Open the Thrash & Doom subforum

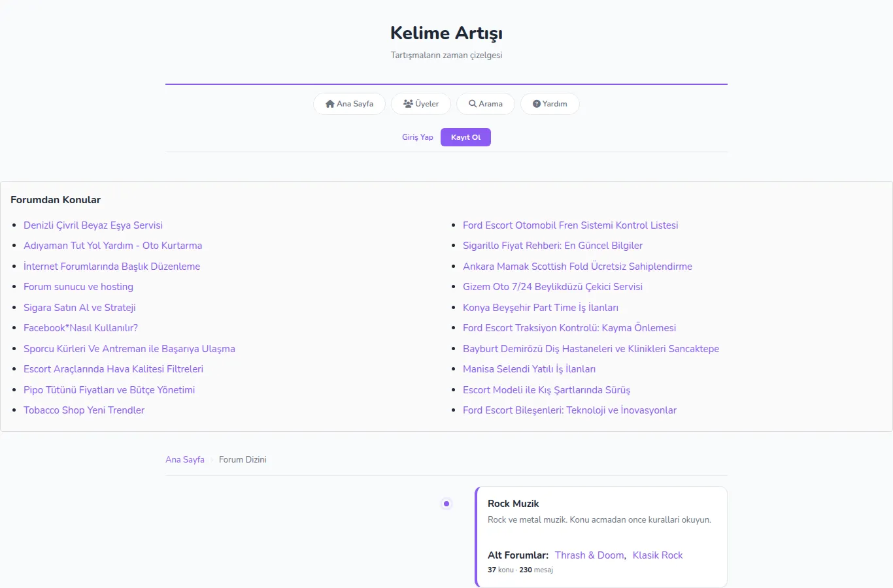coord(590,555)
